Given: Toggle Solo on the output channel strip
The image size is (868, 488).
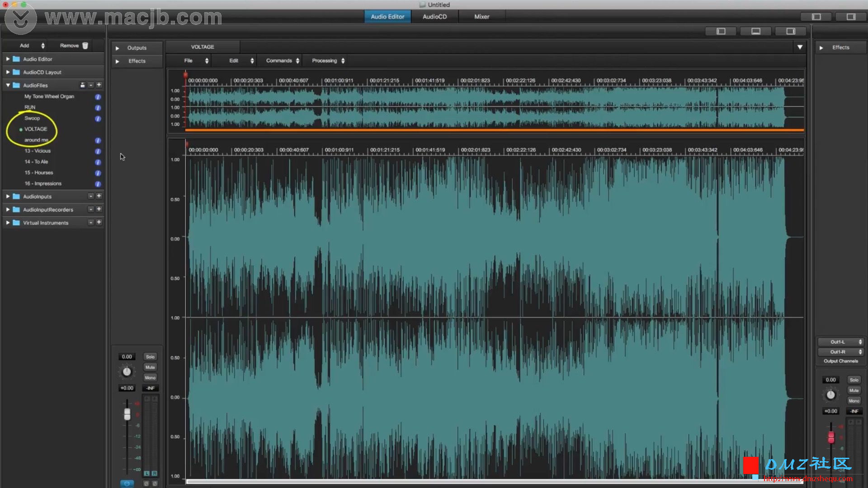Looking at the screenshot, I should pos(854,380).
